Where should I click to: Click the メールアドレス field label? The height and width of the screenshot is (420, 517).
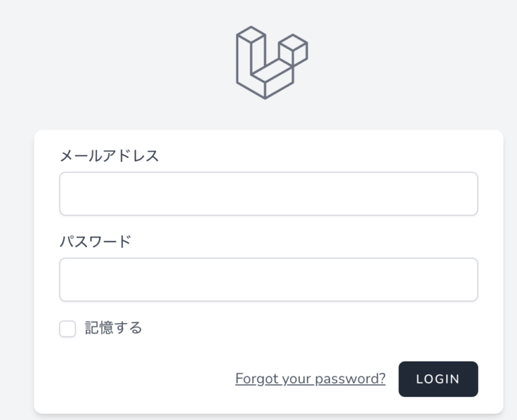[109, 156]
